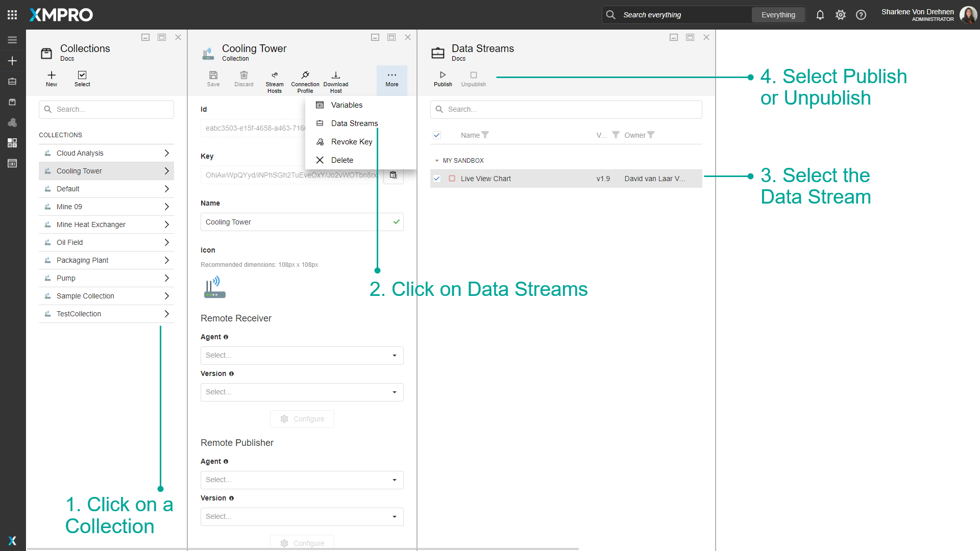
Task: Toggle Select mode in the Collections panel
Action: pyautogui.click(x=82, y=79)
